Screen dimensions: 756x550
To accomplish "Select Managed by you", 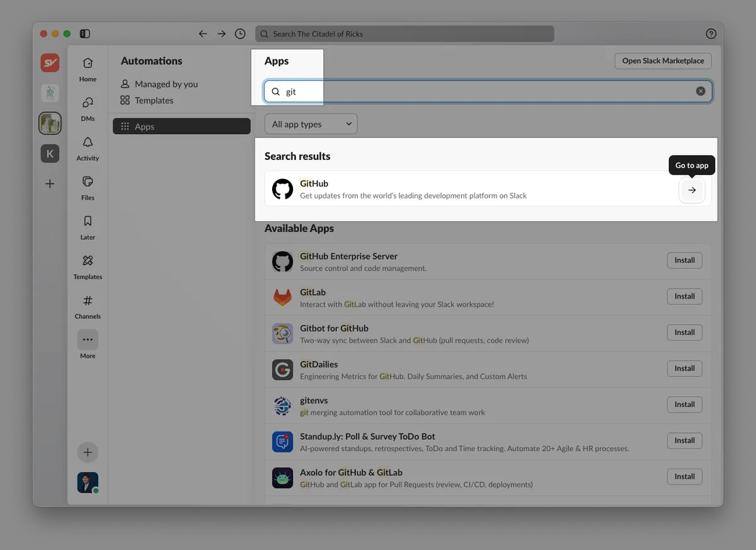I will (x=166, y=84).
